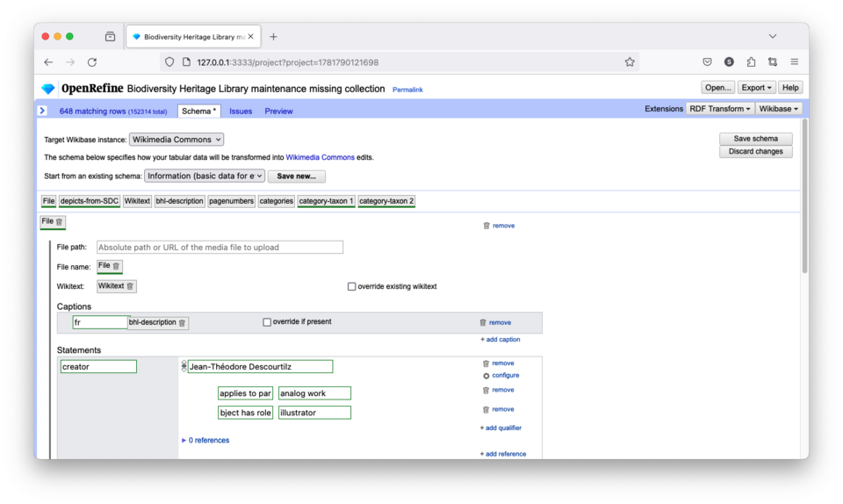Viewport: 843px width, 504px height.
Task: Remove Wikitext value via trash icon
Action: (x=130, y=286)
